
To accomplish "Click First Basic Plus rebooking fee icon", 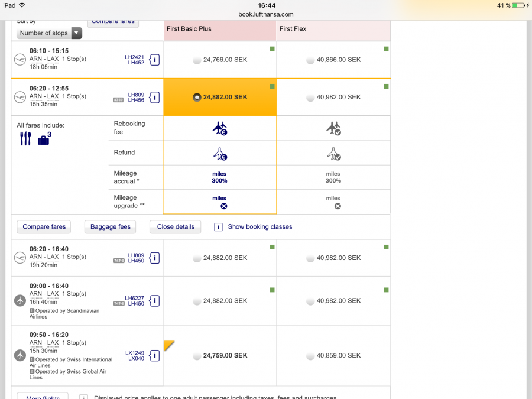I will (x=220, y=128).
